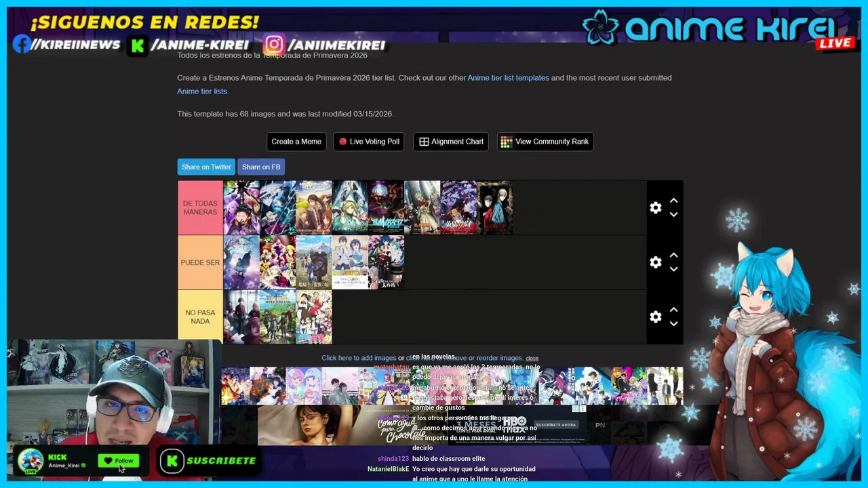Click the Anime_Kirei Kick channel avatar

(x=31, y=462)
